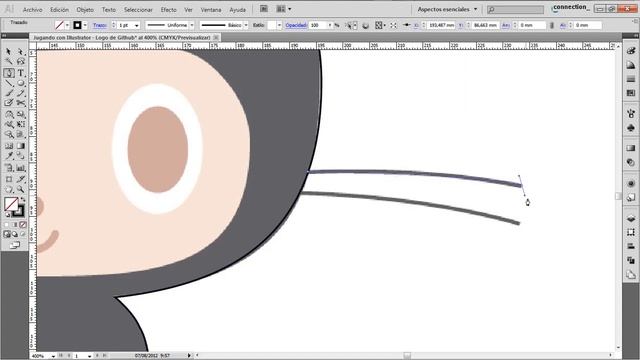The height and width of the screenshot is (360, 640).
Task: Click the Trazo stroke panel link
Action: tap(100, 25)
